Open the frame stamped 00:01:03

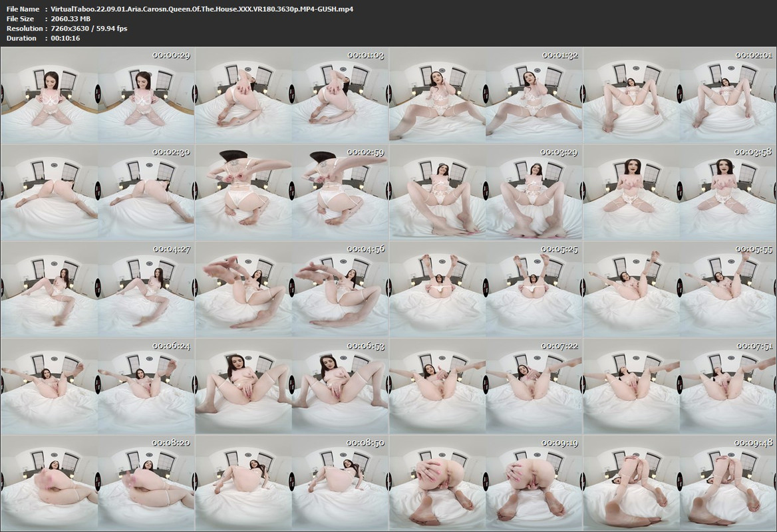(292, 95)
